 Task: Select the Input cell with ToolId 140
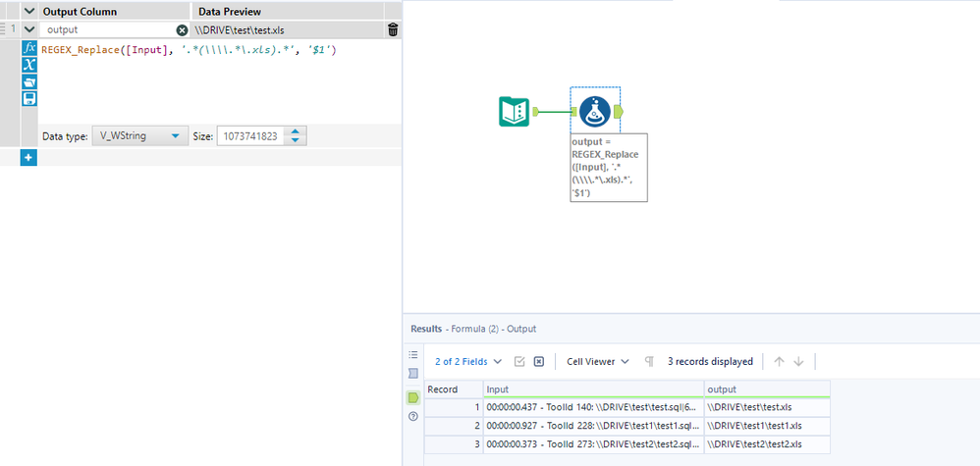594,407
